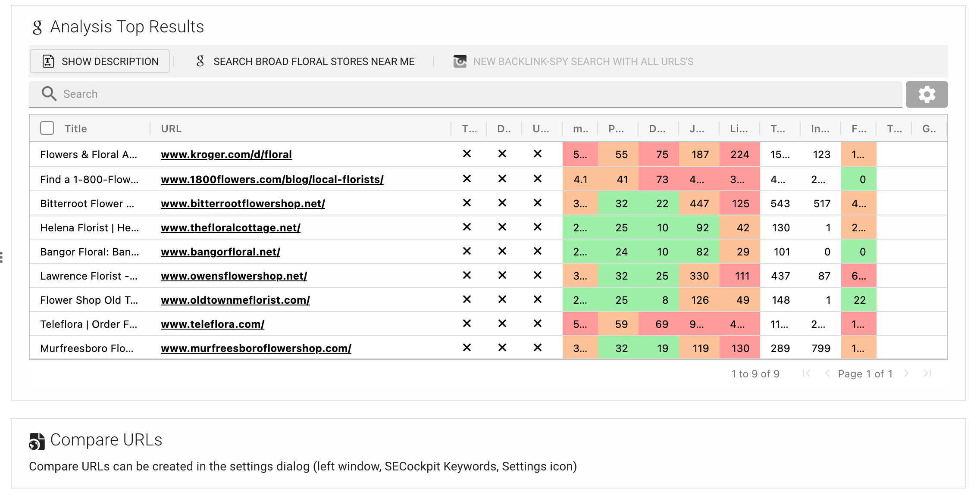Open the 1800flowers local-florists link
This screenshot has width=980, height=498.
[272, 179]
